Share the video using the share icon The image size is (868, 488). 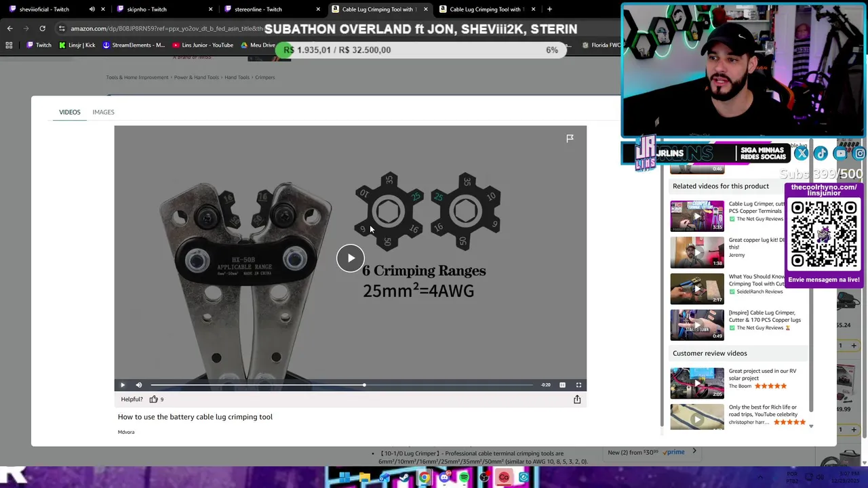(577, 399)
